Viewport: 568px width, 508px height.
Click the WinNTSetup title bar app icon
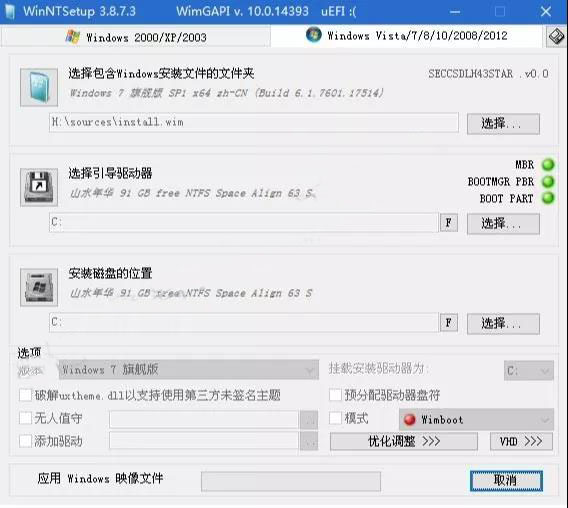click(10, 12)
